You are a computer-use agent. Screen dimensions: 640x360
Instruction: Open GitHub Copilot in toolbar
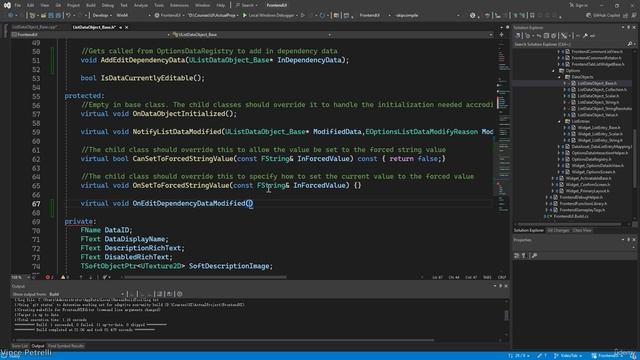[x=602, y=16]
